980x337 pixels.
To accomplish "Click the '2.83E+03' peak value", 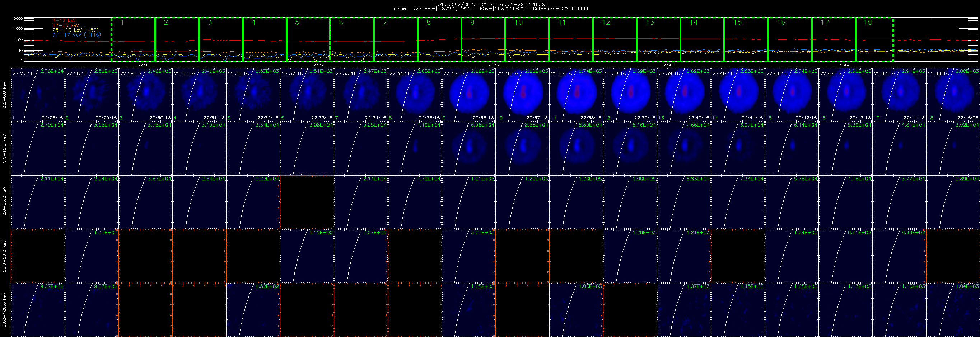I will pos(752,71).
